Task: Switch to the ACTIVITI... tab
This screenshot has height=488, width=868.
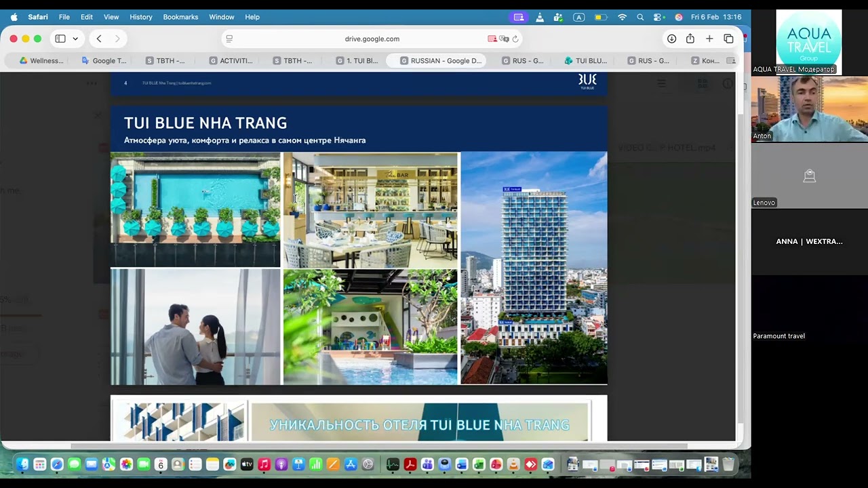Action: pyautogui.click(x=231, y=60)
